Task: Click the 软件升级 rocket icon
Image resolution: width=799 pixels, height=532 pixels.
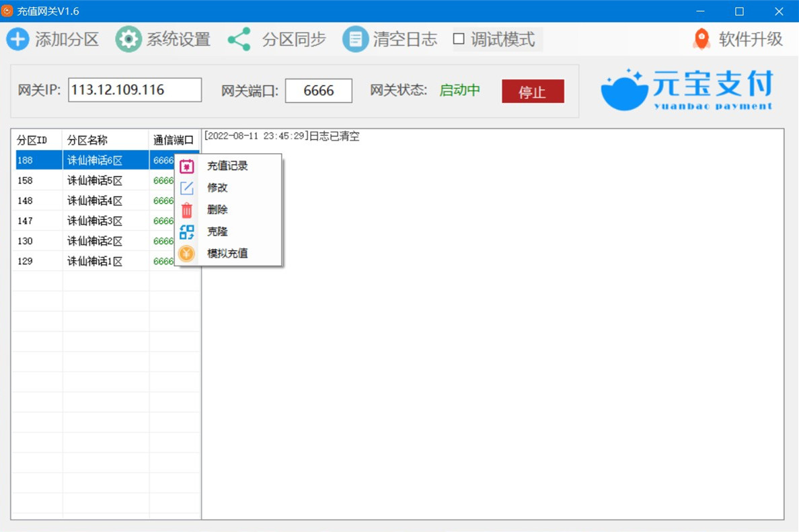Action: (701, 40)
